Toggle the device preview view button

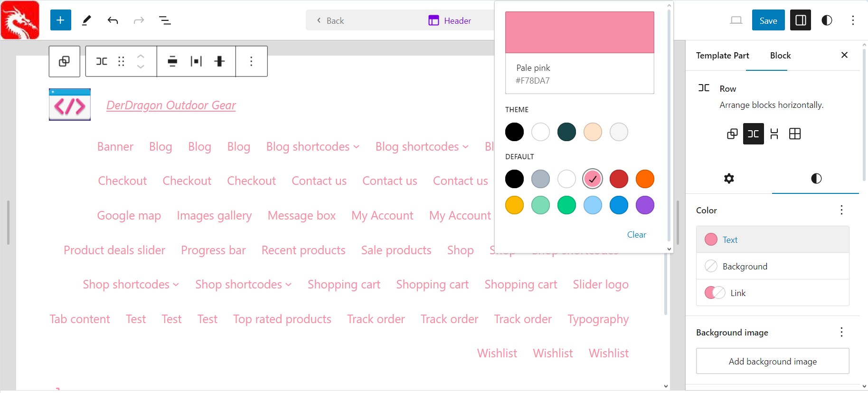(736, 20)
